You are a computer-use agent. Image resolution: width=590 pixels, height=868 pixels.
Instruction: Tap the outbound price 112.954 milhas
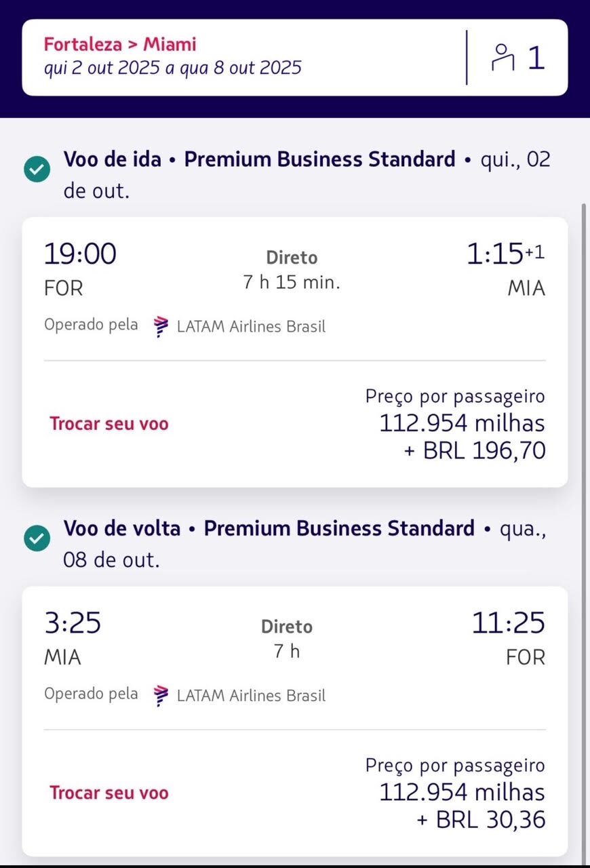(461, 423)
